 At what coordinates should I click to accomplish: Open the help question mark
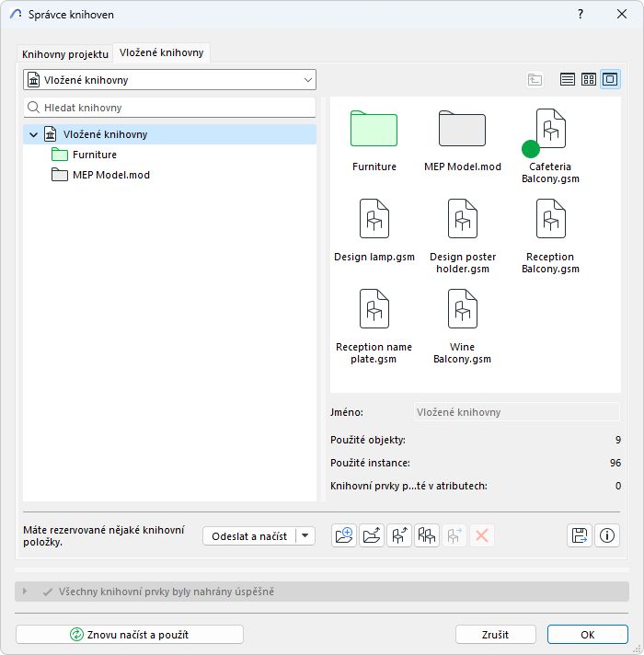point(581,14)
